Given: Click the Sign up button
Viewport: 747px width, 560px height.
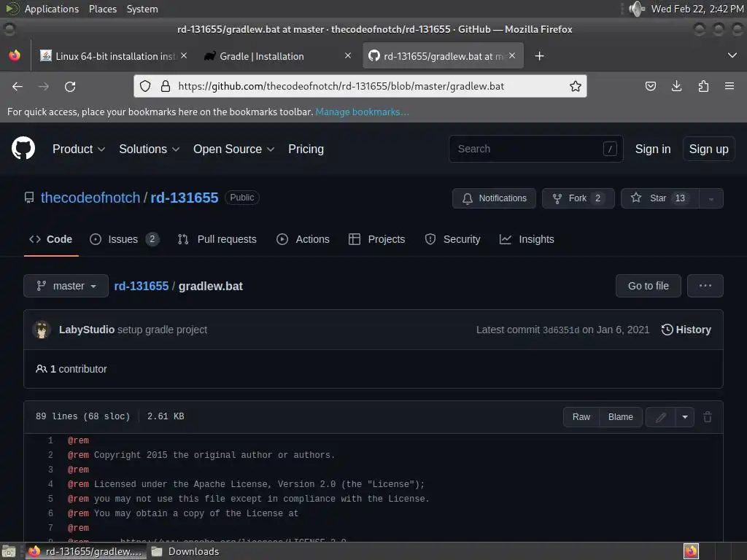Looking at the screenshot, I should coord(708,149).
